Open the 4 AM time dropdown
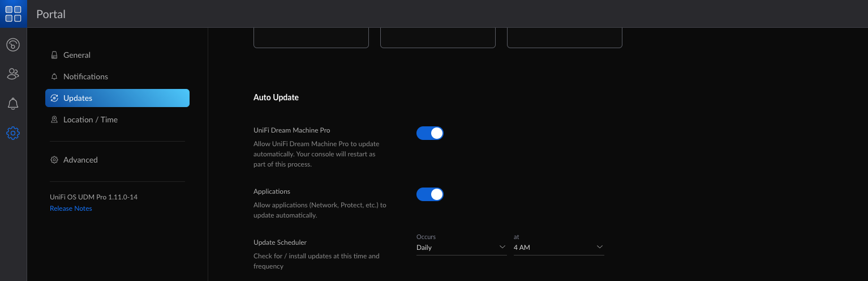The image size is (868, 281). click(559, 248)
